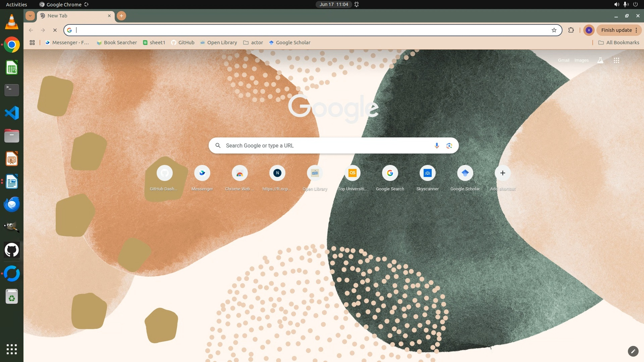Open the Images link
Image resolution: width=644 pixels, height=362 pixels.
(581, 60)
